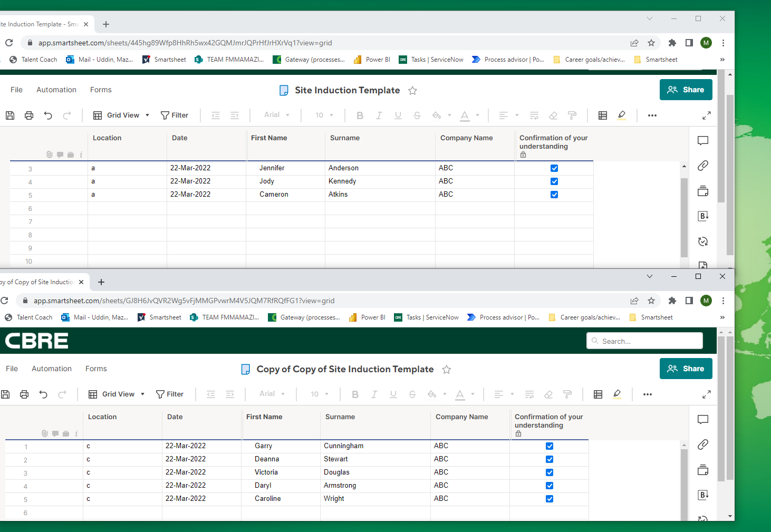Open the Forms menu on the bottom sheet
This screenshot has height=532, width=771.
tap(96, 369)
